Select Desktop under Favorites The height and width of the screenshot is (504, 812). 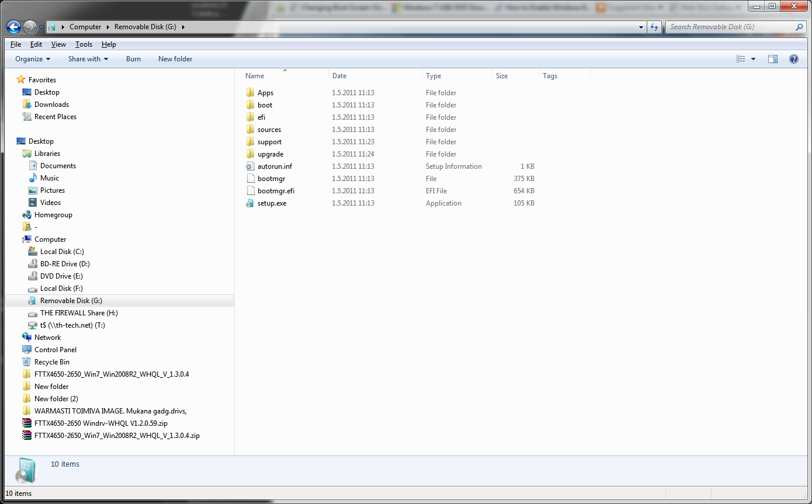pos(47,92)
